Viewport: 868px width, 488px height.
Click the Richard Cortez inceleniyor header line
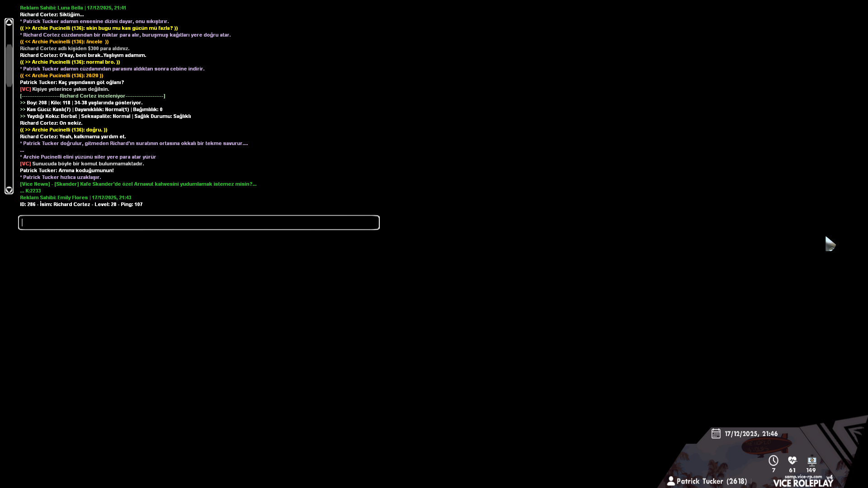coord(92,96)
